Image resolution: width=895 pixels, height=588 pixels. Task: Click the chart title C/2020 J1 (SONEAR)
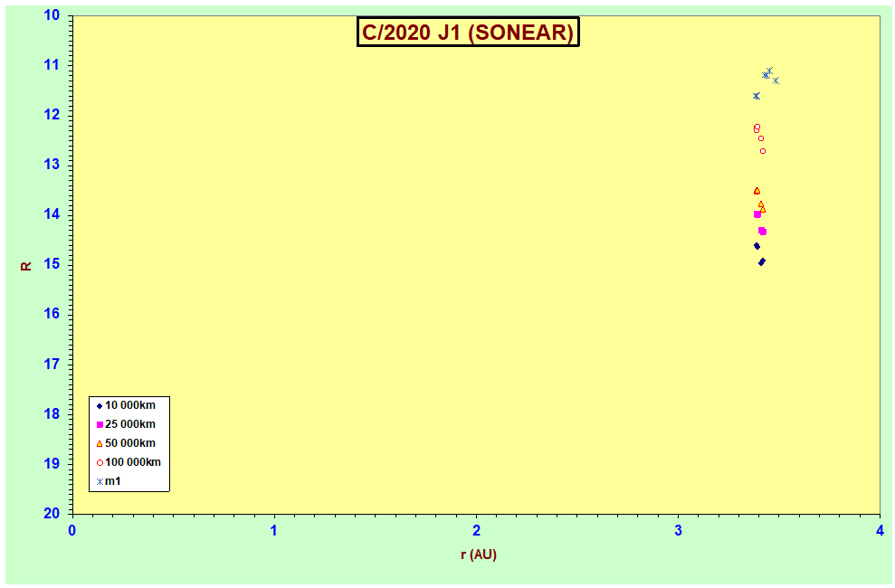click(468, 32)
